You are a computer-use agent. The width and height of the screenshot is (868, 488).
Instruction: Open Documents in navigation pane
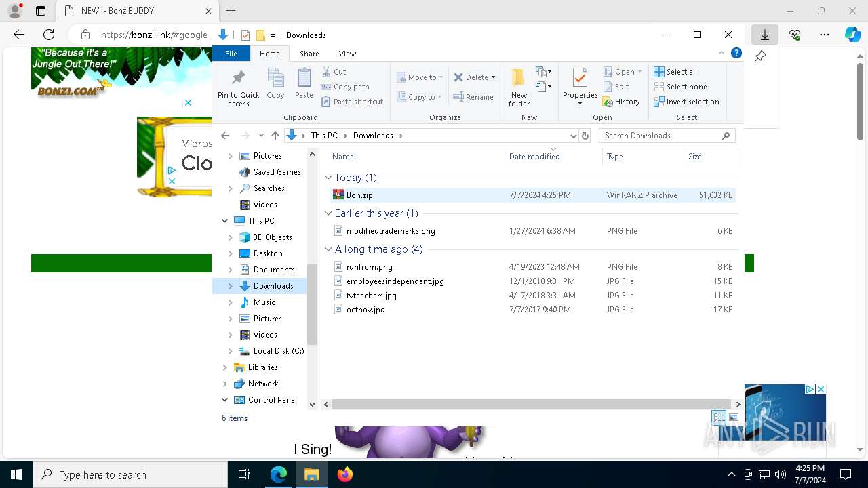273,270
